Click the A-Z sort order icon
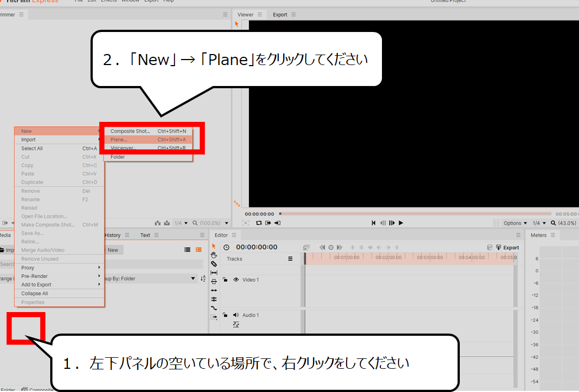The width and height of the screenshot is (579, 392). pyautogui.click(x=203, y=278)
